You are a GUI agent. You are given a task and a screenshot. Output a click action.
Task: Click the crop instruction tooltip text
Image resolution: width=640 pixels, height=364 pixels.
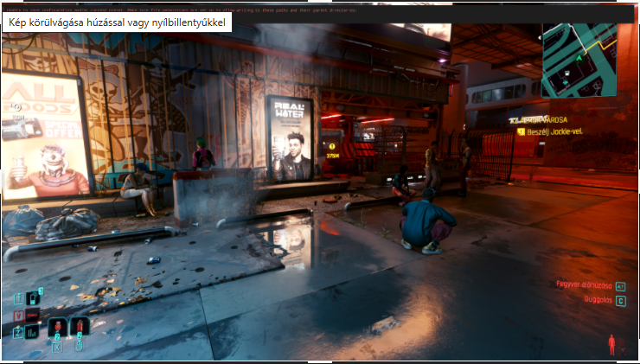coord(117,22)
